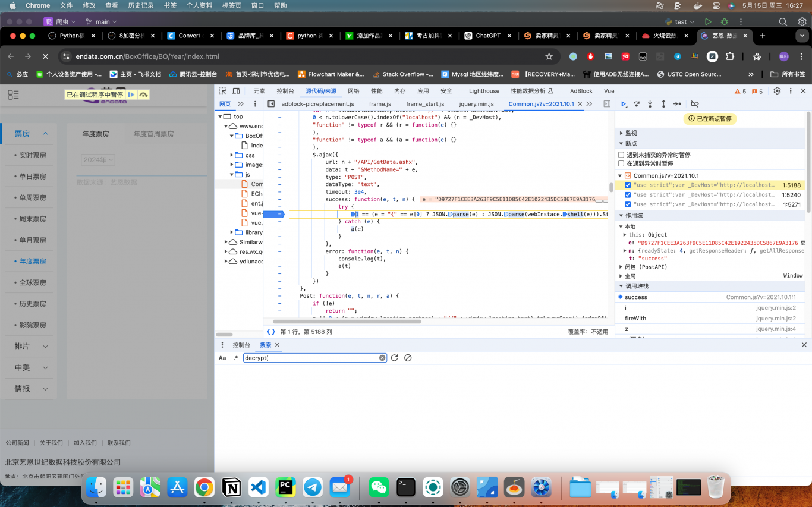
Task: Clear search results with the cancel icon
Action: click(x=408, y=358)
